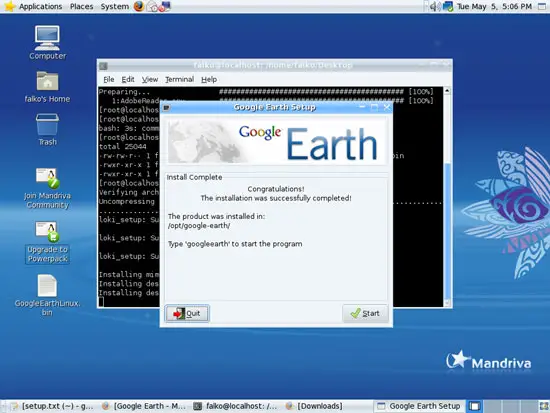Click the volume speaker icon in panel
This screenshot has width=550, height=413.
[x=435, y=6]
